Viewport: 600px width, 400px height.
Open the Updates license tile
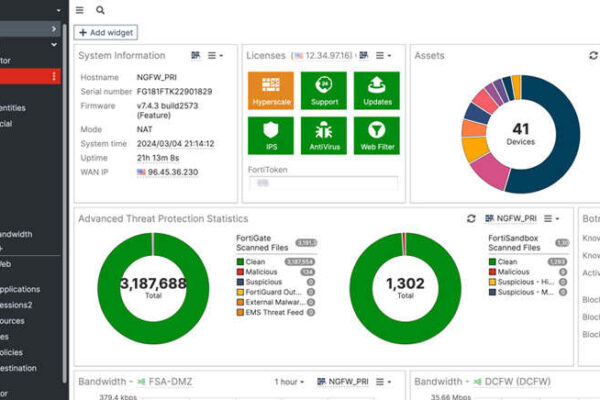pos(377,91)
